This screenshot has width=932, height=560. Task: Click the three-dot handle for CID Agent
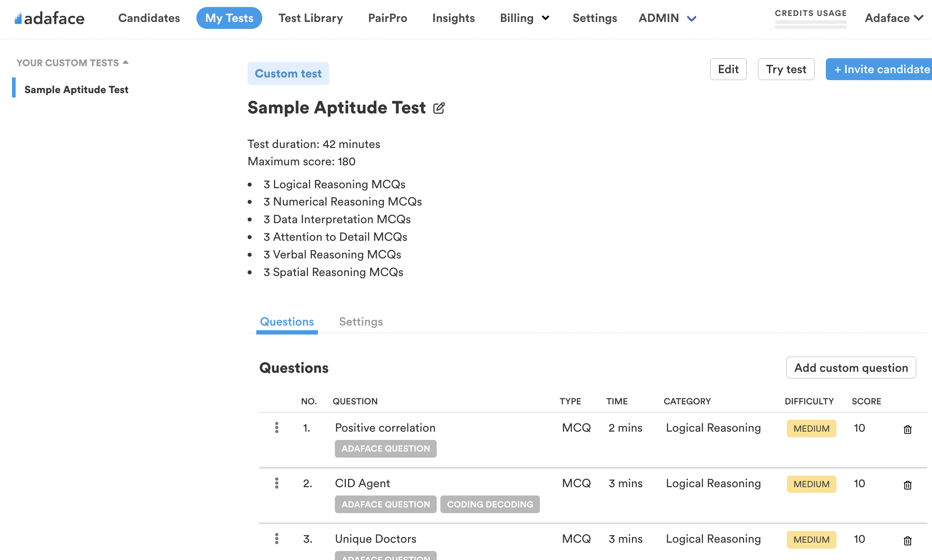[277, 483]
